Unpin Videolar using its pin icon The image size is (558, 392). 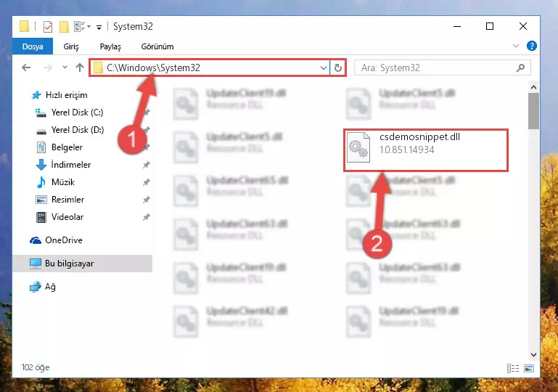coord(147,217)
